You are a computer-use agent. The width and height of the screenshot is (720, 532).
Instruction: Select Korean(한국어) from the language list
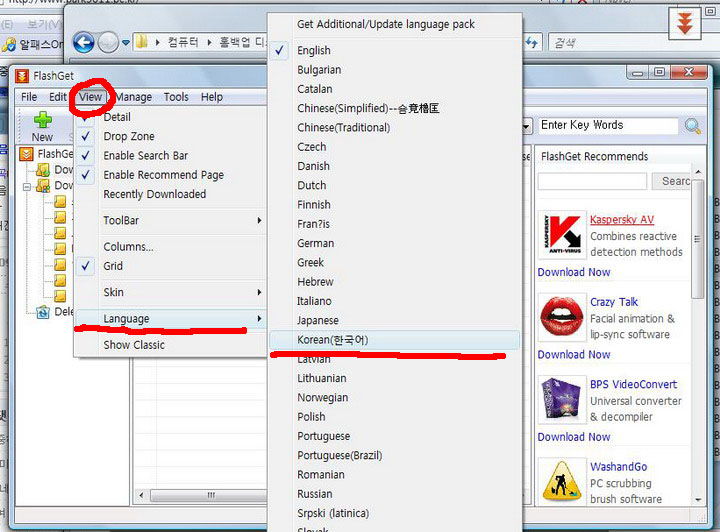333,340
